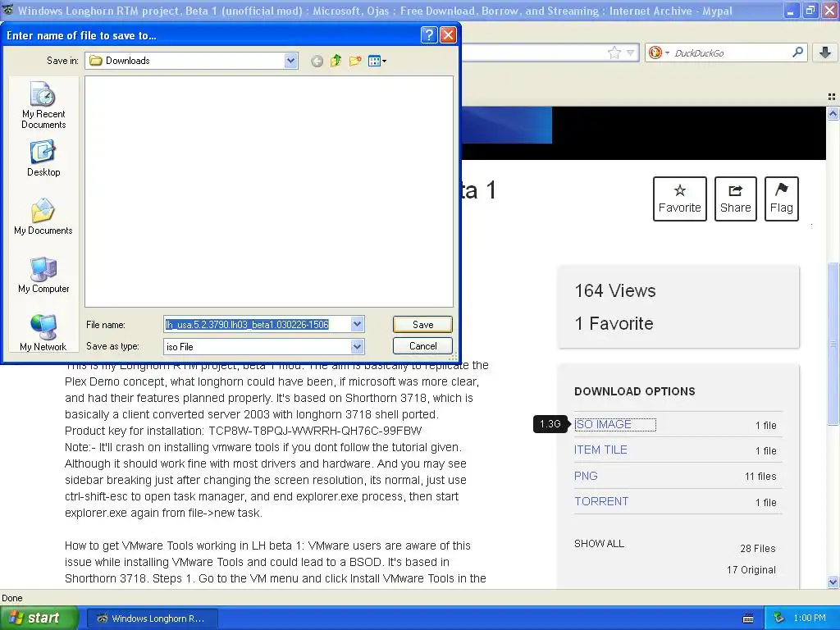Click the dialog Help question mark button

(428, 35)
